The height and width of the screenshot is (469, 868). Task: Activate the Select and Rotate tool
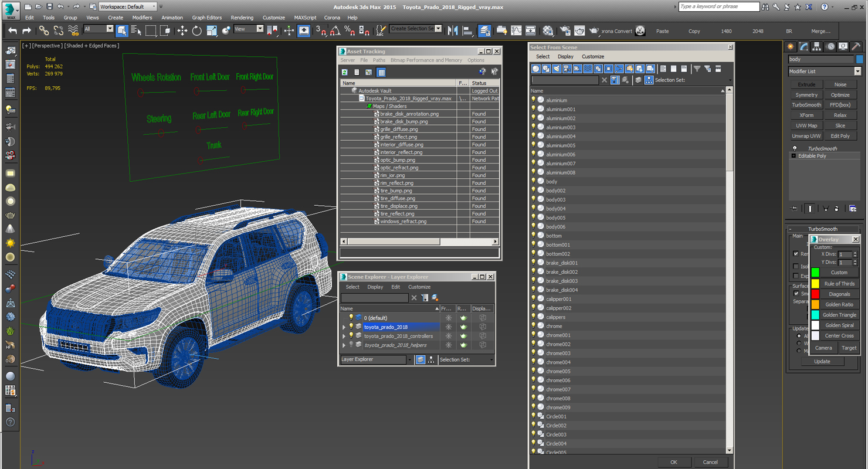[x=197, y=30]
